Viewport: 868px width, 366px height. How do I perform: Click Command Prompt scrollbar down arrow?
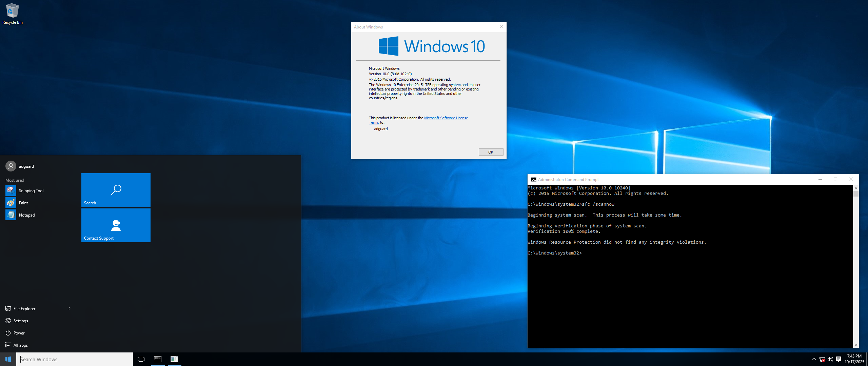(x=856, y=345)
